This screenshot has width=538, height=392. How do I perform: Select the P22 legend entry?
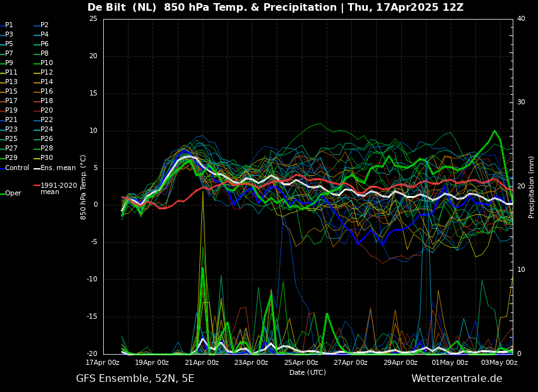tap(47, 120)
